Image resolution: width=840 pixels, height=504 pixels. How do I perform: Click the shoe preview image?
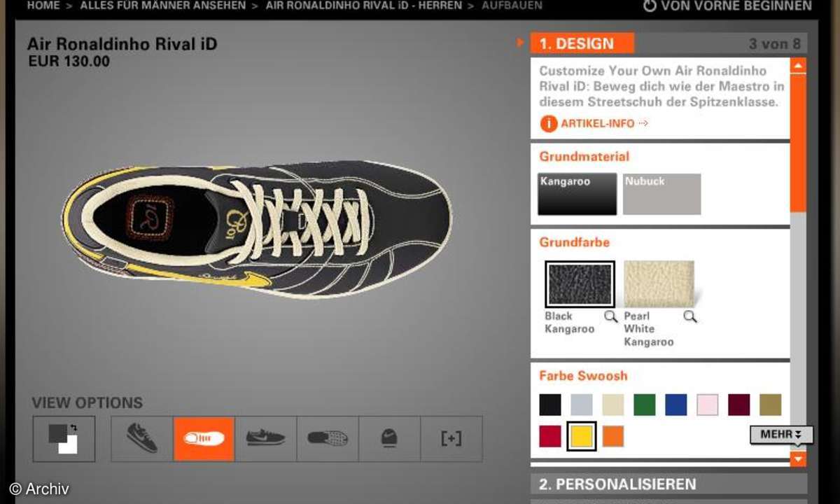[256, 230]
